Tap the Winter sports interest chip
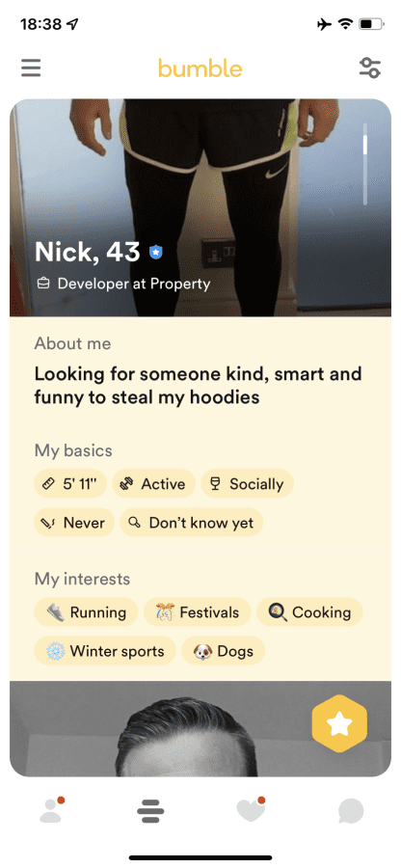401x868 pixels. (x=105, y=651)
